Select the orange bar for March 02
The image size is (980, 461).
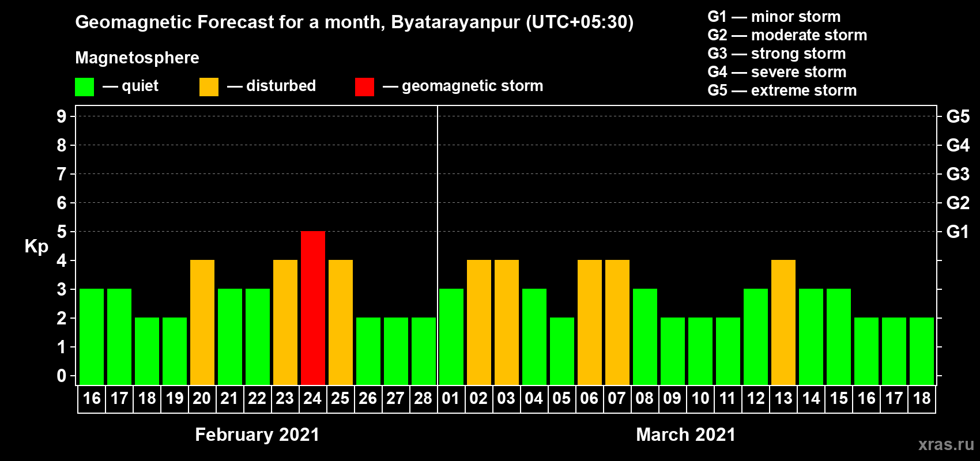tap(479, 322)
